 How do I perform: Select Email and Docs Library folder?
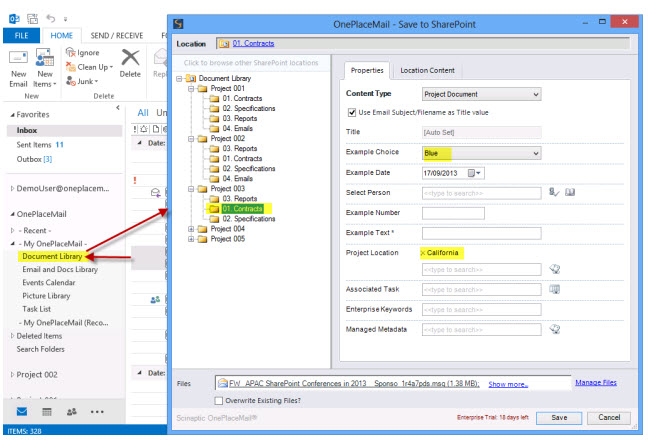coord(60,269)
